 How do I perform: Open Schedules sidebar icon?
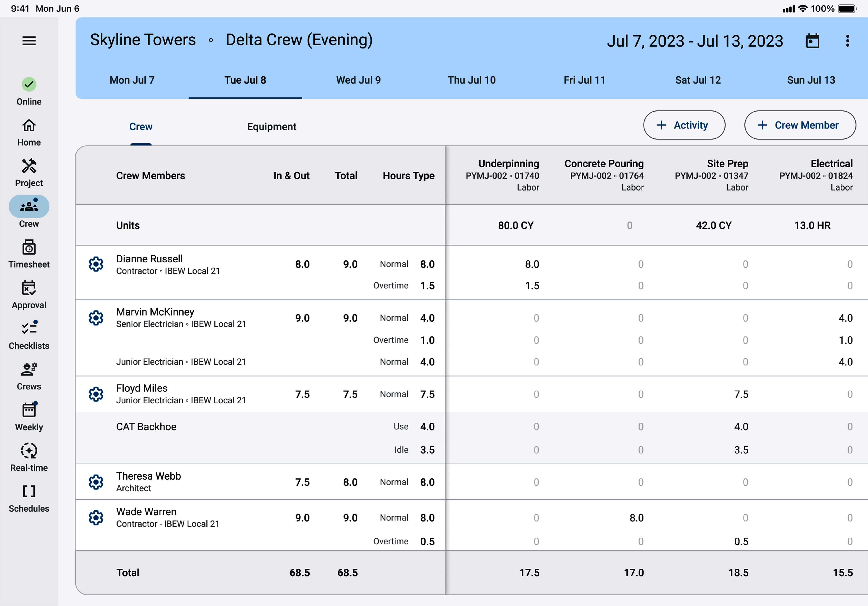(29, 498)
